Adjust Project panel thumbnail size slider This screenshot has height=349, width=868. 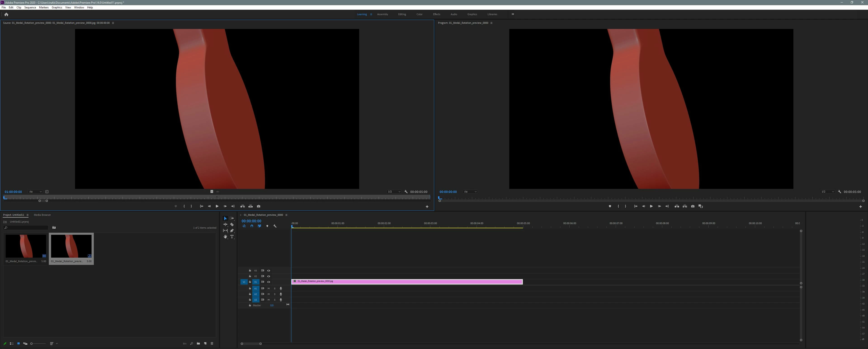(32, 344)
